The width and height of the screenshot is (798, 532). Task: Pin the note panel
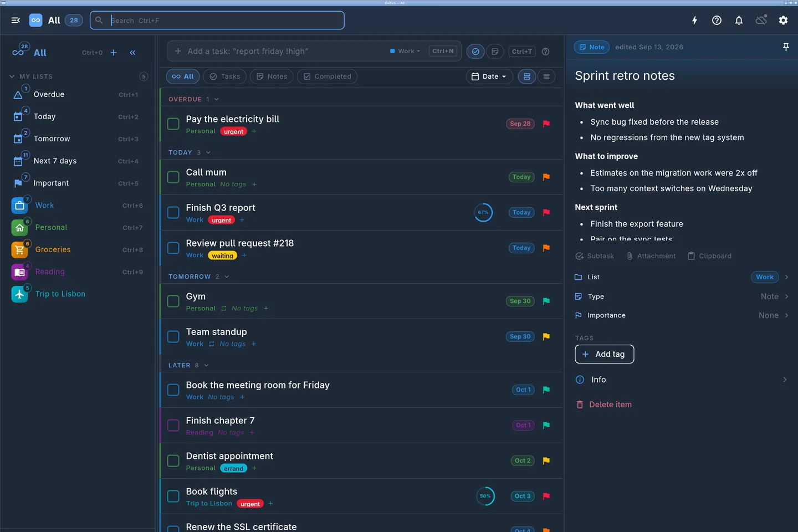tap(786, 47)
